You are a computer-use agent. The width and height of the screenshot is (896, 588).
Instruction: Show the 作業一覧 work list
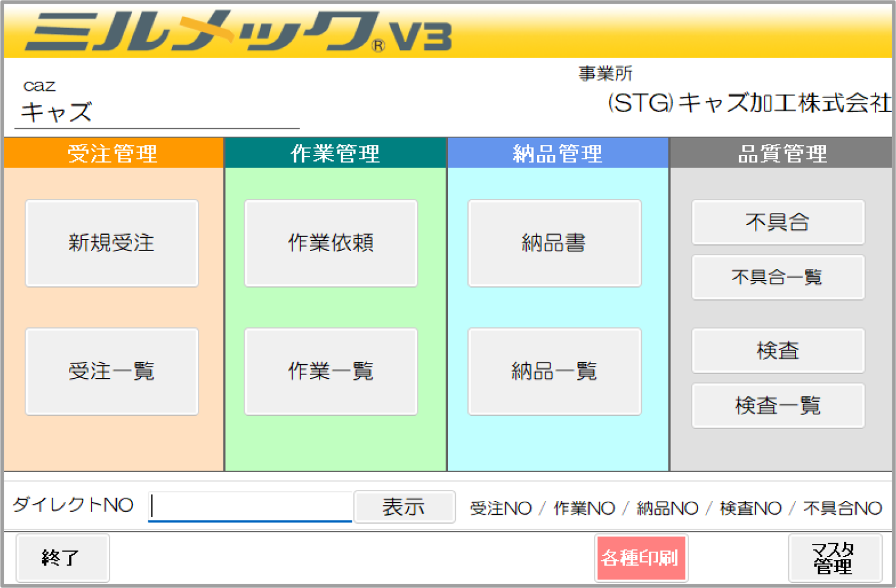point(331,371)
